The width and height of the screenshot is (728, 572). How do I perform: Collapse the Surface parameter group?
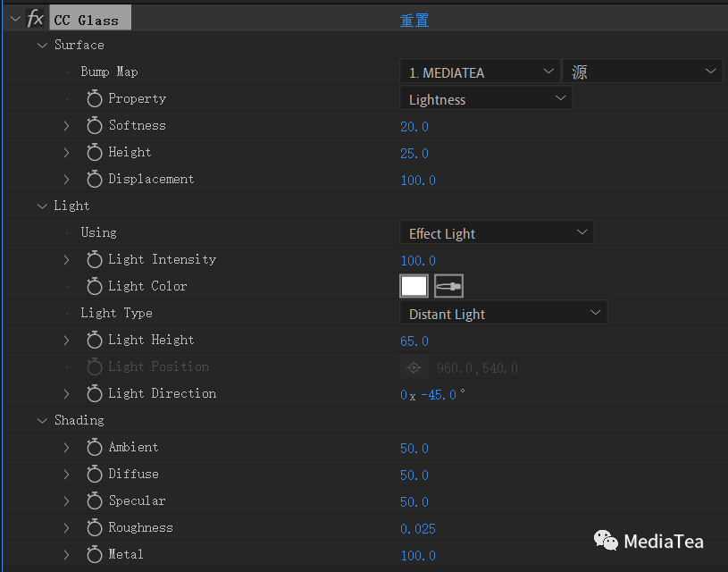click(x=43, y=44)
